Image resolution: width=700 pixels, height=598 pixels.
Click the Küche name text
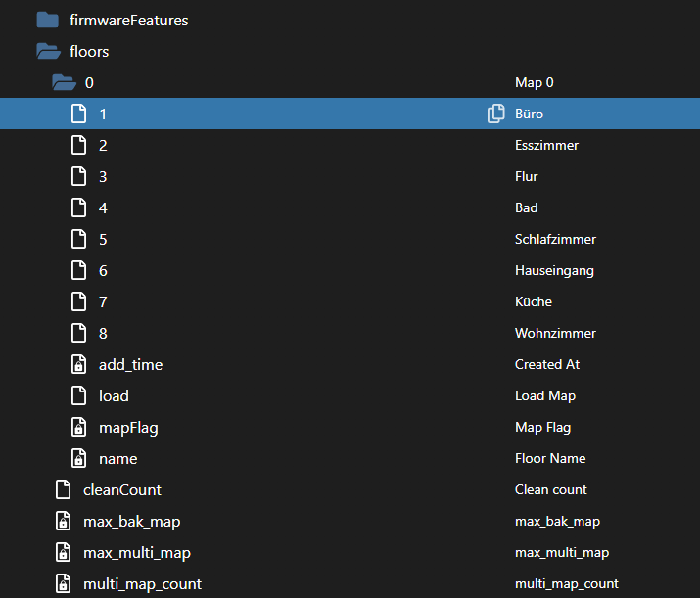(x=534, y=301)
